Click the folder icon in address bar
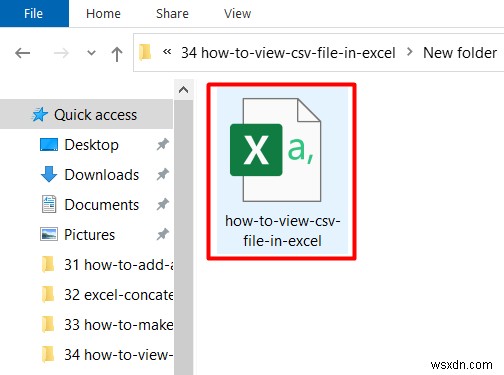504x375 pixels. tap(145, 52)
